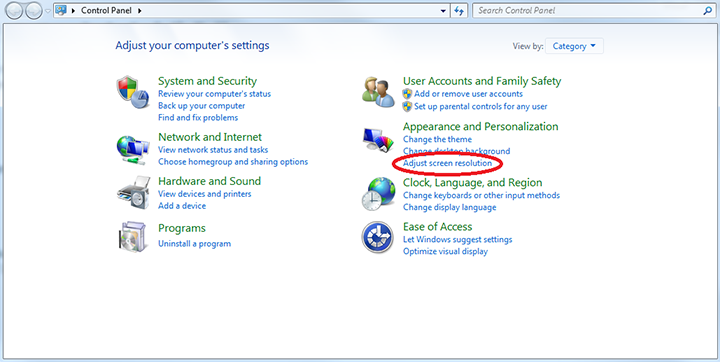720x362 pixels.
Task: Click View devices and printers
Action: 205,194
